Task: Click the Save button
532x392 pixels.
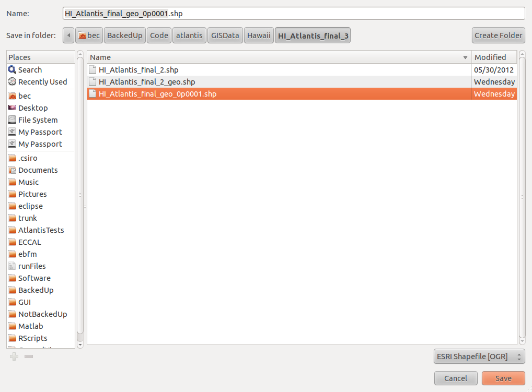Action: [503, 378]
